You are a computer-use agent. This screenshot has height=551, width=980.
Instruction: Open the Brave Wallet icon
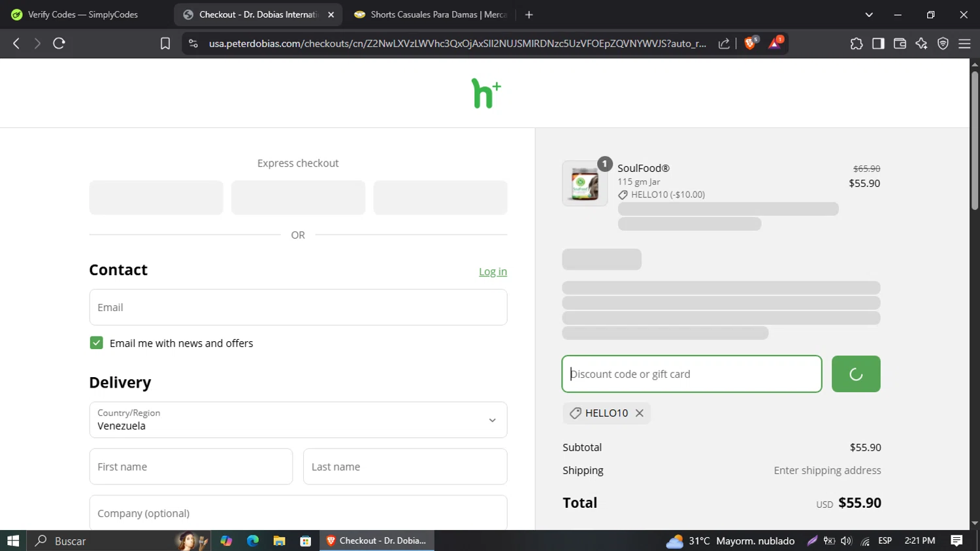click(900, 43)
